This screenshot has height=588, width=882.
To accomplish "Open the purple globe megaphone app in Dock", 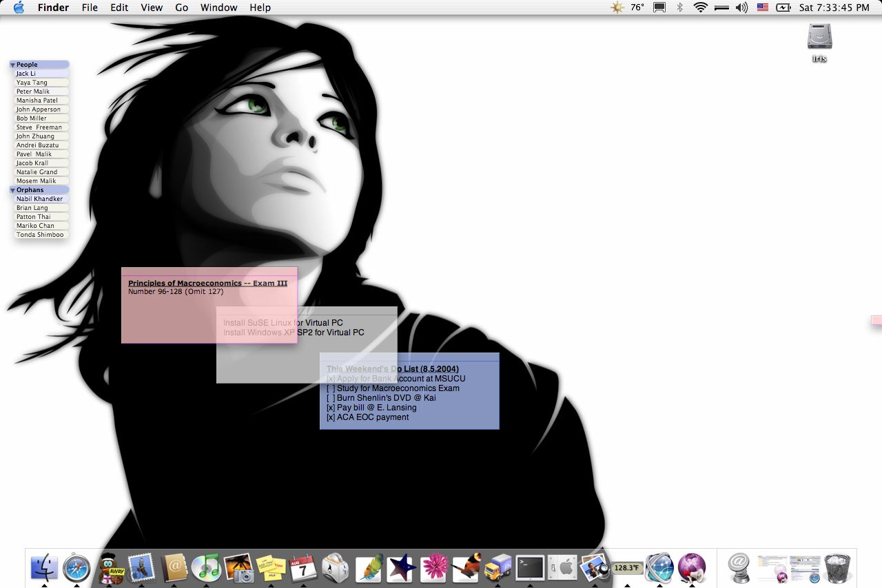I will coord(692,568).
